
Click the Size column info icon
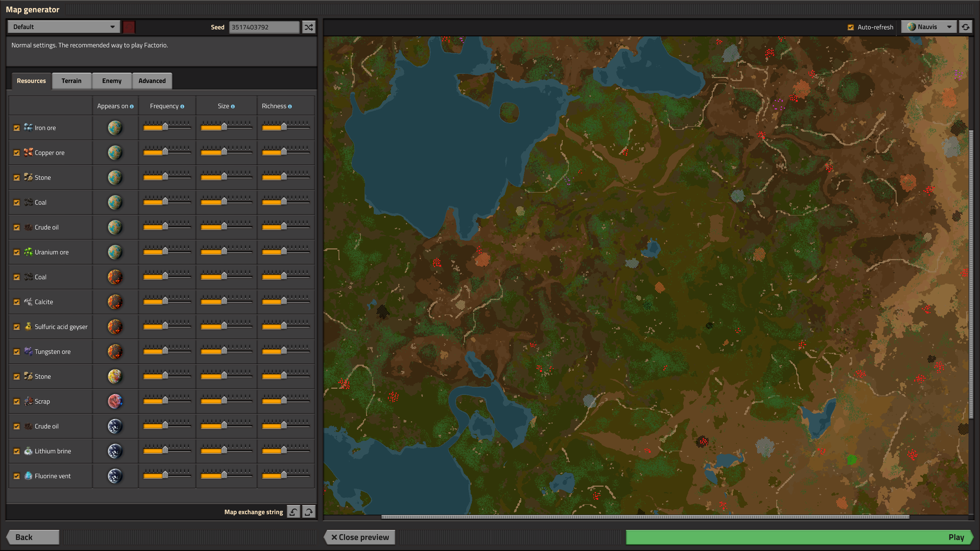tap(233, 106)
